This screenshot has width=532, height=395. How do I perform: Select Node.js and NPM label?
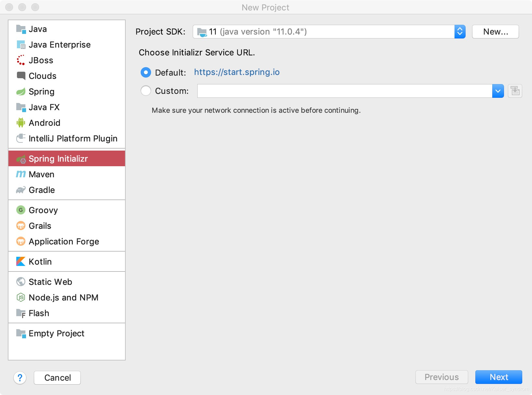[x=63, y=298]
